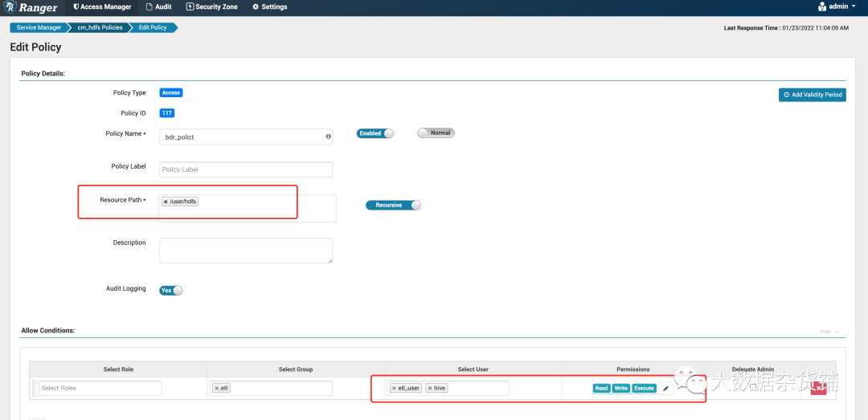Viewport: 868px width, 420px height.
Task: Open the Audit tab
Action: (x=158, y=7)
